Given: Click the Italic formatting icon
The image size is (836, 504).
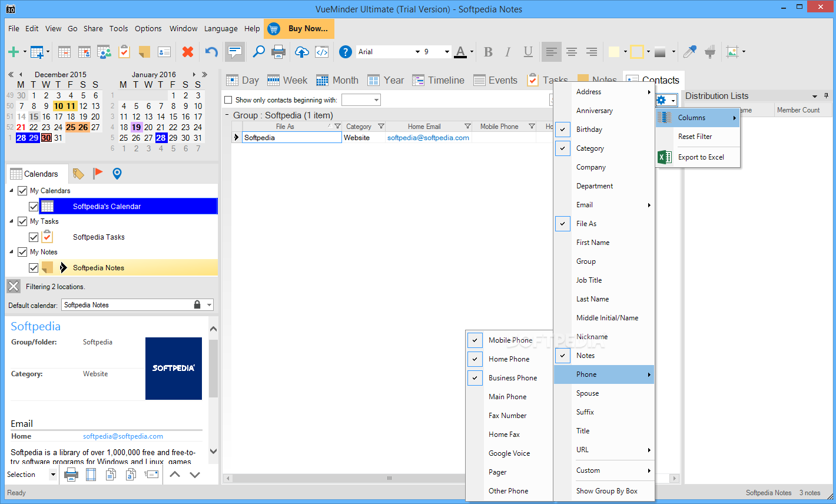Looking at the screenshot, I should click(507, 52).
